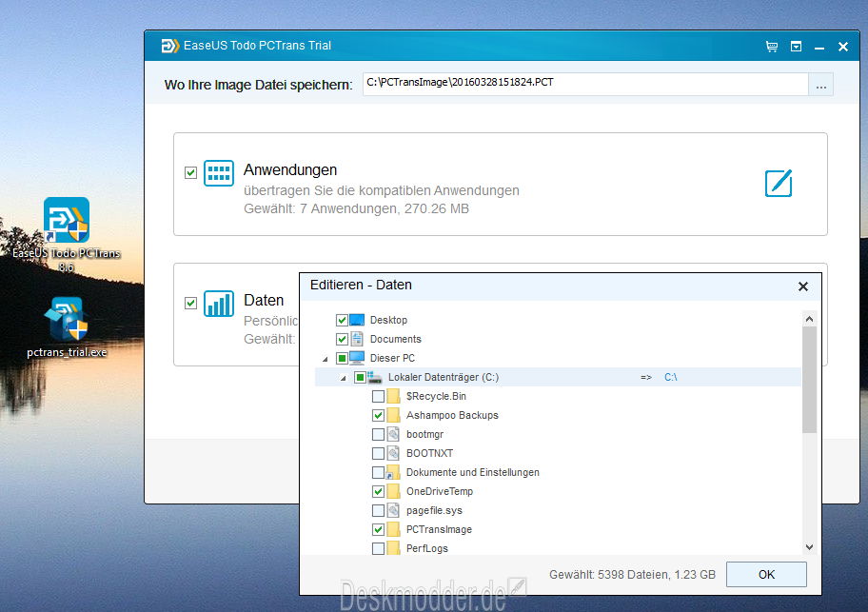
Task: Click the edit pencil icon for Anwendungen
Action: click(x=779, y=183)
